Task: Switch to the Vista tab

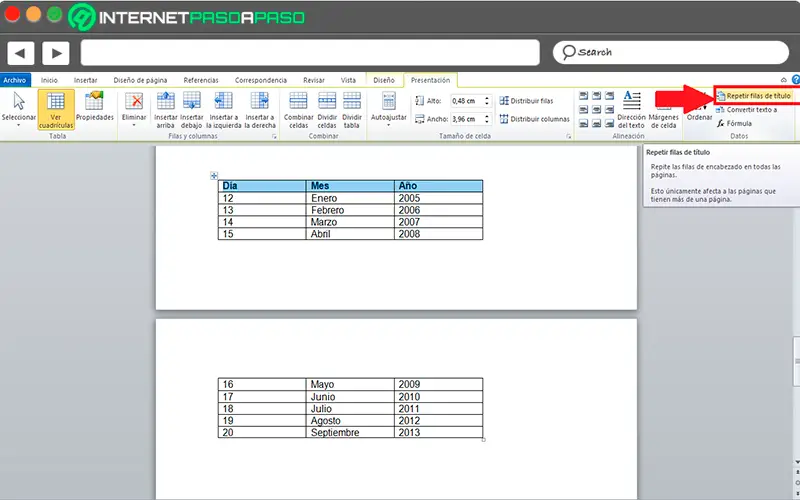Action: click(348, 80)
